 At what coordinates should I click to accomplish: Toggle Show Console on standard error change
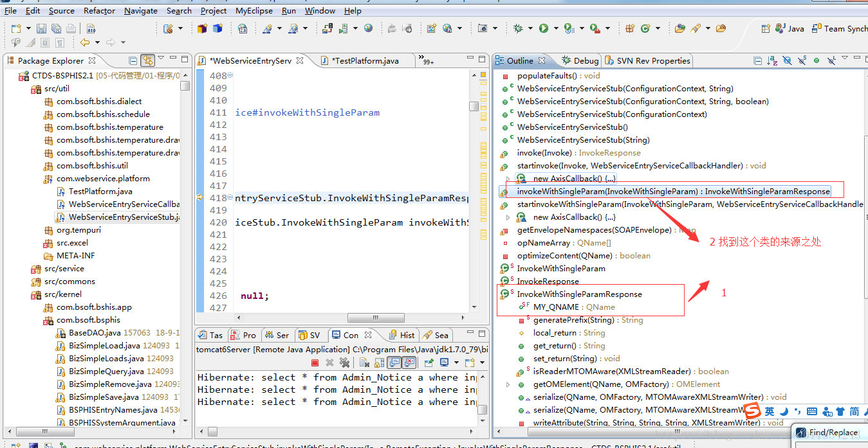[x=409, y=363]
